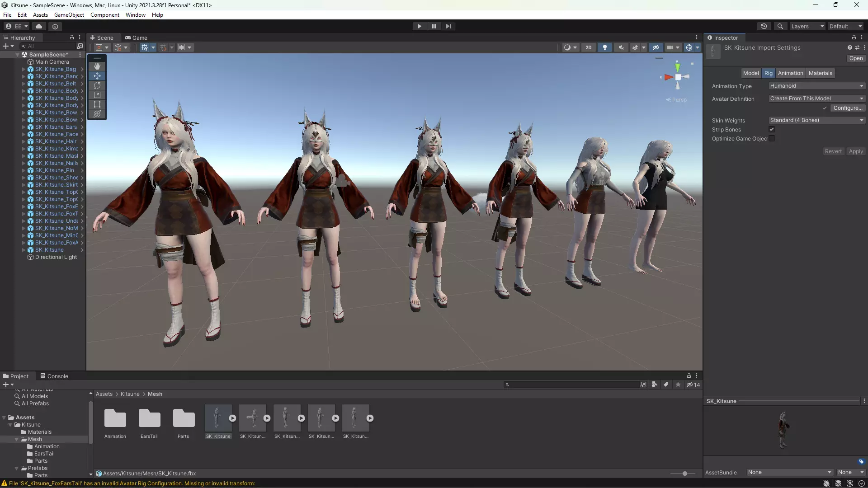Enable Optimize Game Objects checkbox
The image size is (868, 488).
[772, 139]
